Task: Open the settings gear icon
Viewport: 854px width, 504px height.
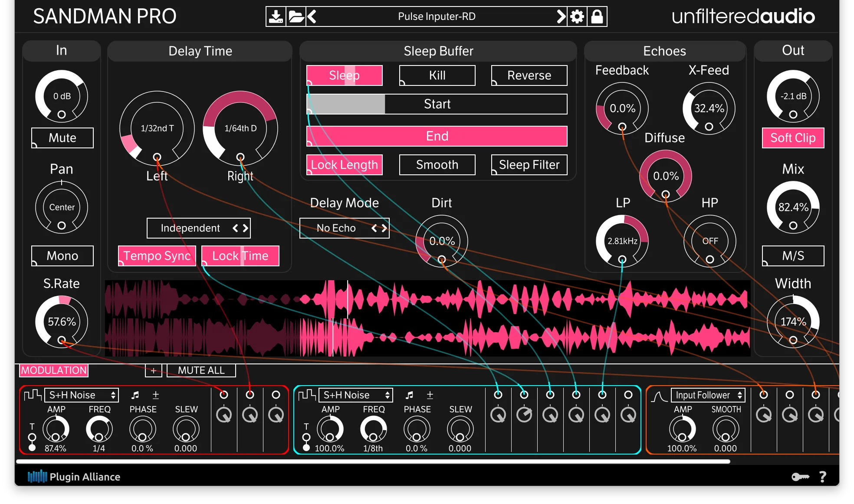Action: [577, 16]
